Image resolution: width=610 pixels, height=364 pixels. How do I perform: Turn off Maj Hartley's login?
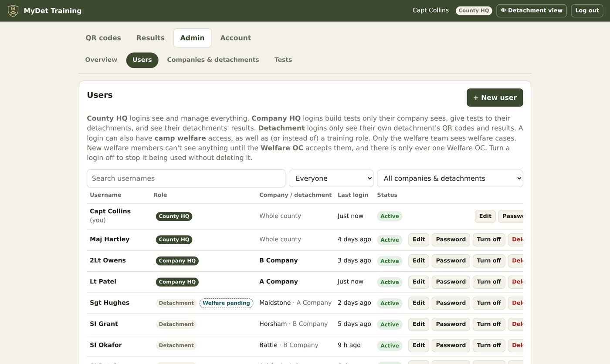point(489,239)
